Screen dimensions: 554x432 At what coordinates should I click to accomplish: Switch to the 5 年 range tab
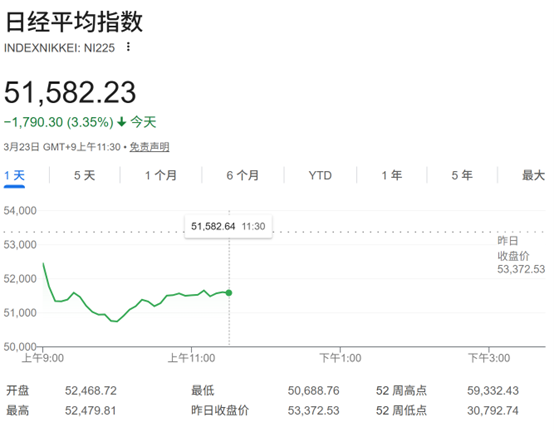[462, 176]
